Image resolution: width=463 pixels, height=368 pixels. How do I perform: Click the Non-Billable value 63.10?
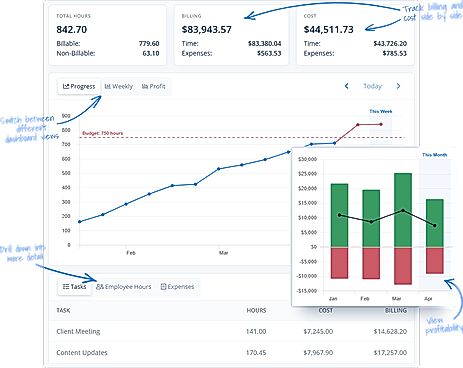151,53
